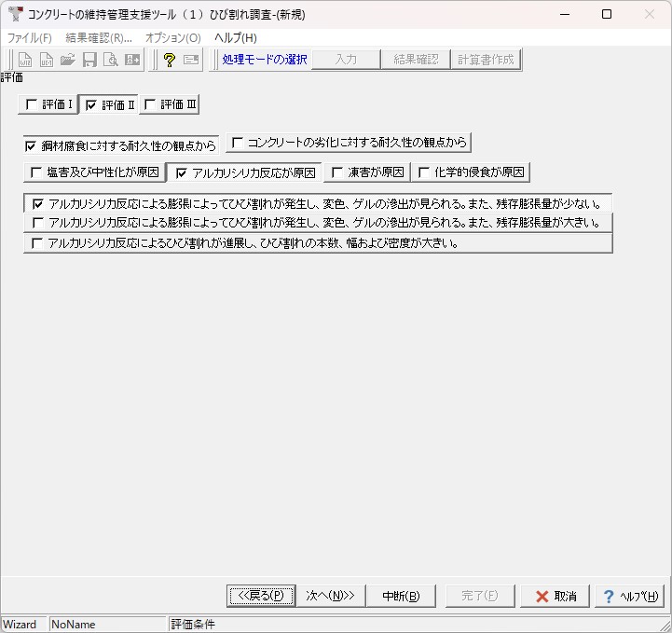
Task: Click the 完了(F) button
Action: [x=480, y=596]
